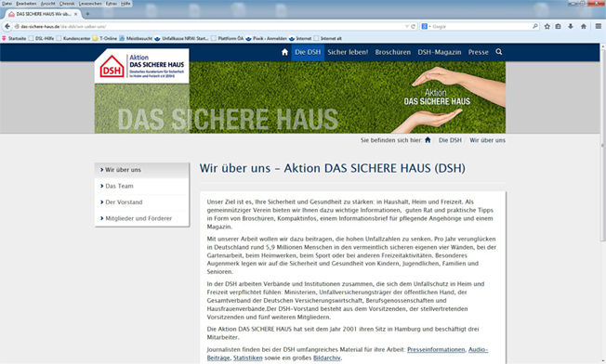
Task: Select the DAS SICHERE HAUS browser tab
Action: click(43, 14)
